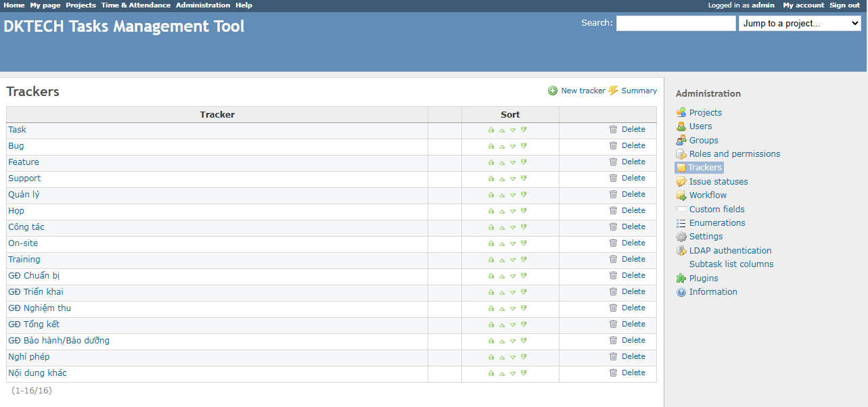Move the Training tracker to top
Image resolution: width=868 pixels, height=407 pixels.
point(491,260)
